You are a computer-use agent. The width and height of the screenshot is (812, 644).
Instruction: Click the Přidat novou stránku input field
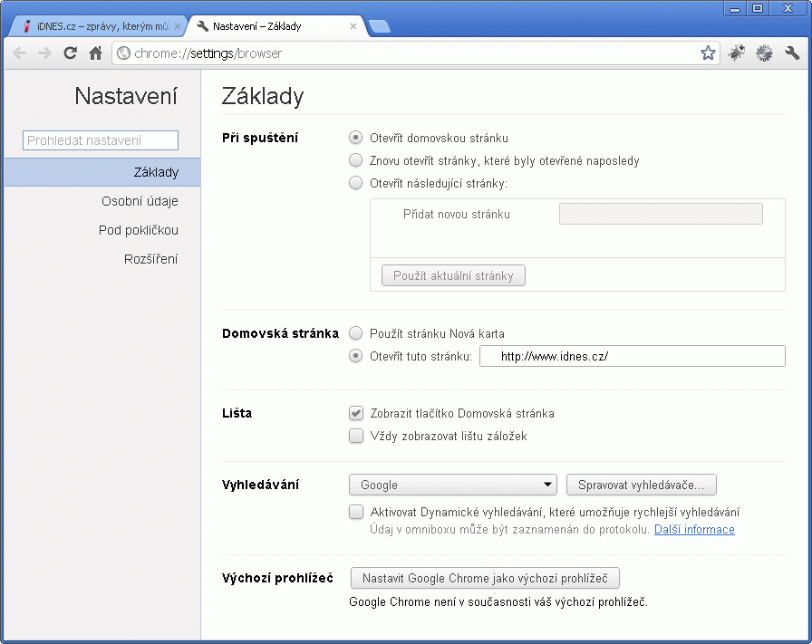[x=661, y=214]
